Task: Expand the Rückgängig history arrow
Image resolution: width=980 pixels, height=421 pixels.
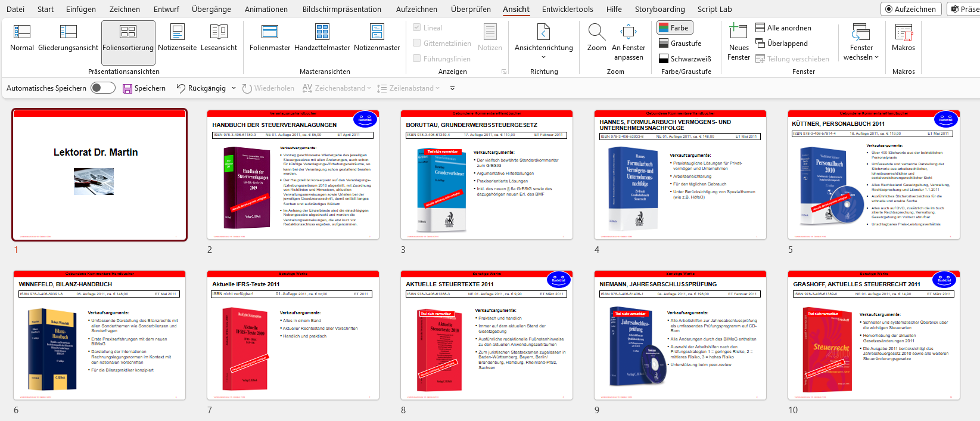Action: [234, 88]
